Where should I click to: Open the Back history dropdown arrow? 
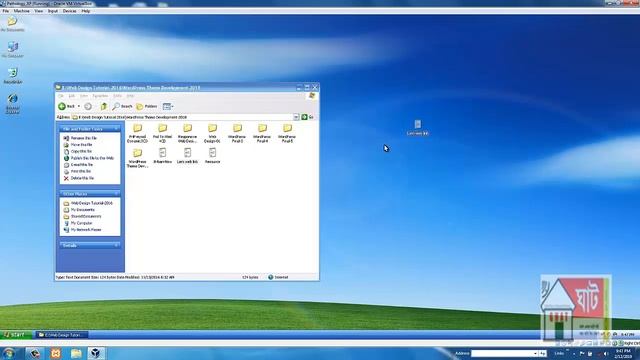pos(79,106)
